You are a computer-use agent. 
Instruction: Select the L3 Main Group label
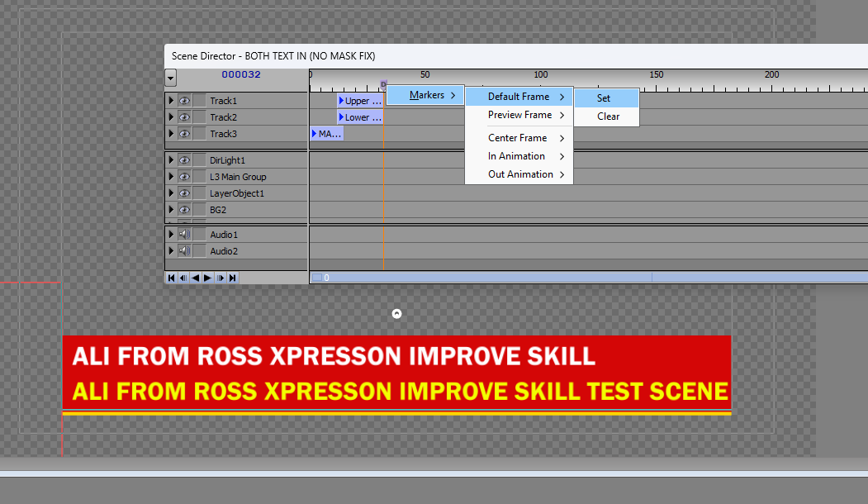tap(238, 177)
